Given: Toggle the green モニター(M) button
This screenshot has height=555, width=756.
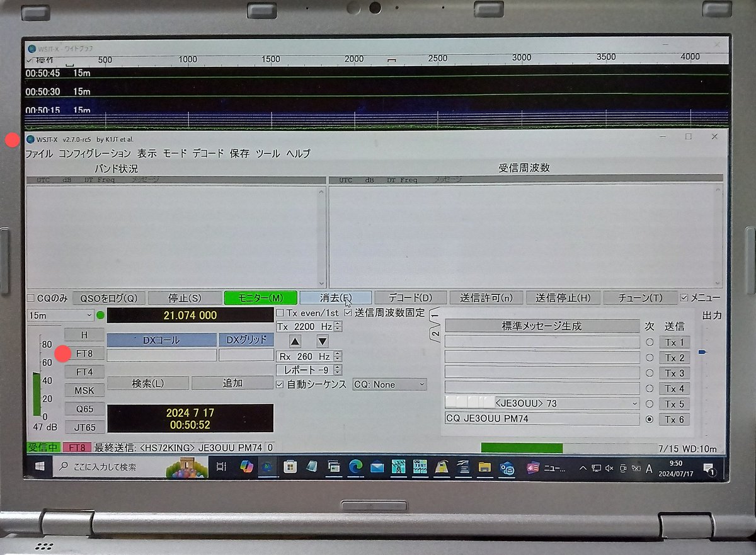Looking at the screenshot, I should tap(261, 298).
